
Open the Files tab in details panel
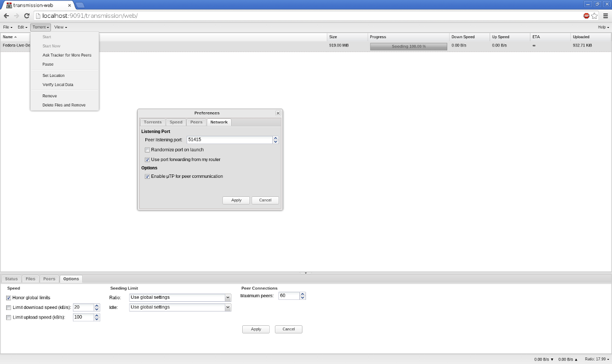tap(31, 279)
